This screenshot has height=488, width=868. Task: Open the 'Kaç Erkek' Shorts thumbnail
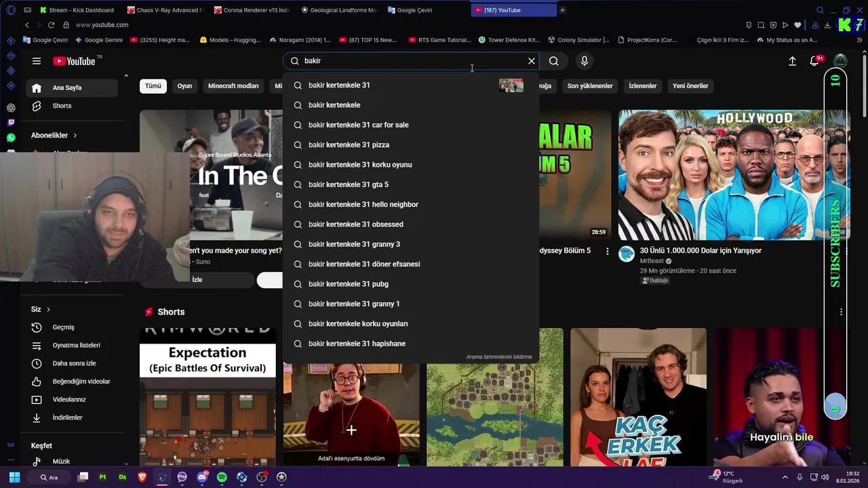638,397
